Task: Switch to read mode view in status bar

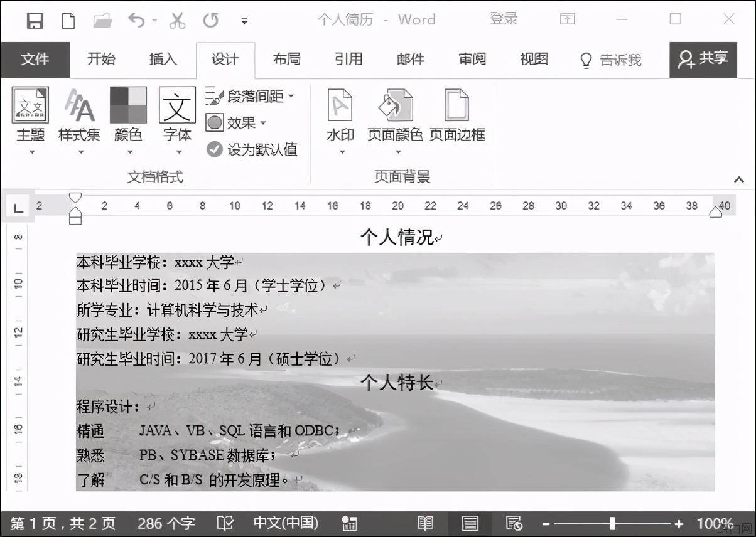Action: (x=425, y=523)
